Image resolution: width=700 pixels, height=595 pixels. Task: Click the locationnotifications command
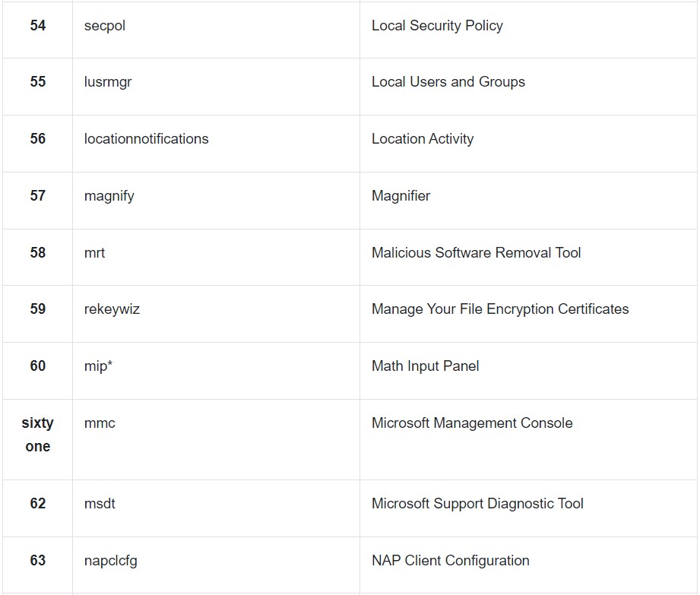pos(147,139)
